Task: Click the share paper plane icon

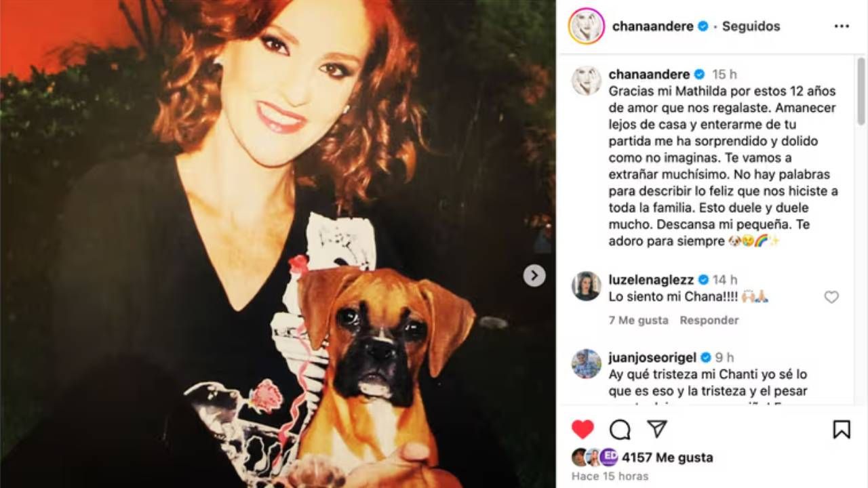Action: click(x=656, y=428)
